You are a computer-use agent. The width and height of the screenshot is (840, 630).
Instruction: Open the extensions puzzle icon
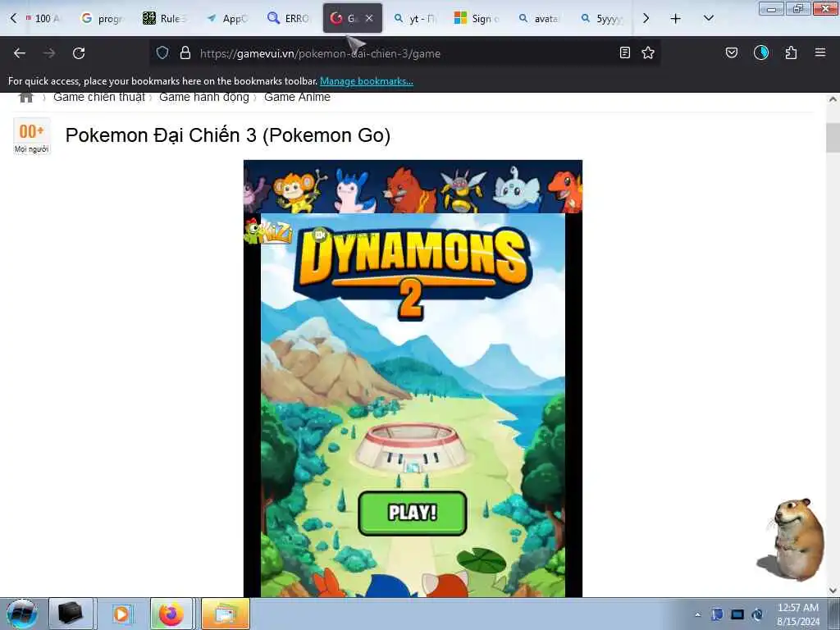791,52
